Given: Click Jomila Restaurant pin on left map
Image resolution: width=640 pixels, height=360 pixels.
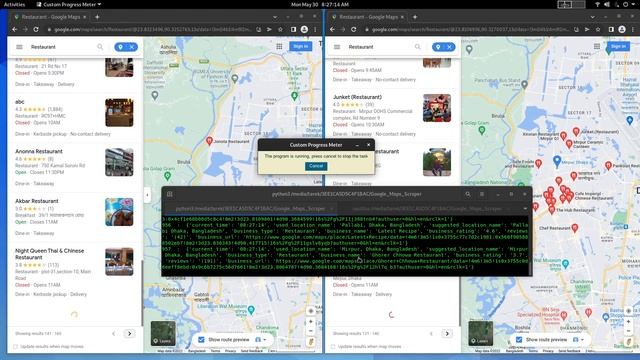Looking at the screenshot, I should (209, 141).
